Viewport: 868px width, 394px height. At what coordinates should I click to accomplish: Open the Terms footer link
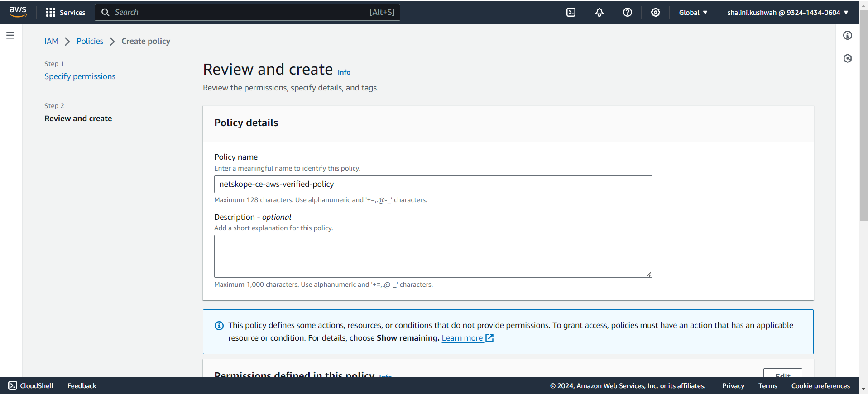(x=768, y=386)
